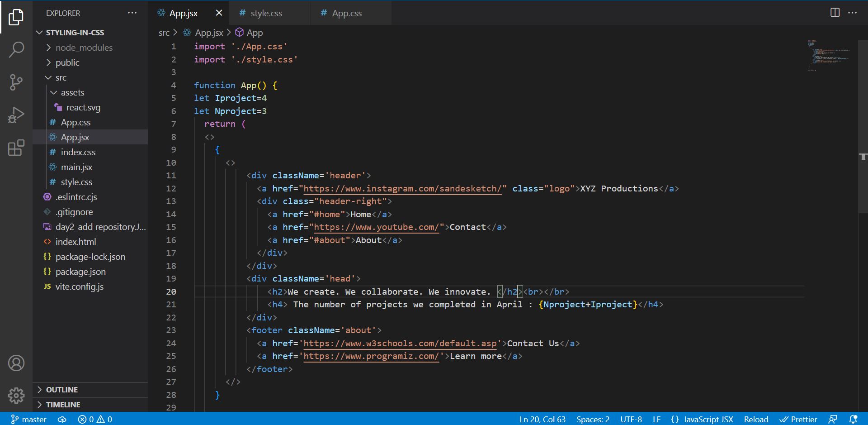
Task: Change indentation Spaces: 2
Action: click(593, 420)
